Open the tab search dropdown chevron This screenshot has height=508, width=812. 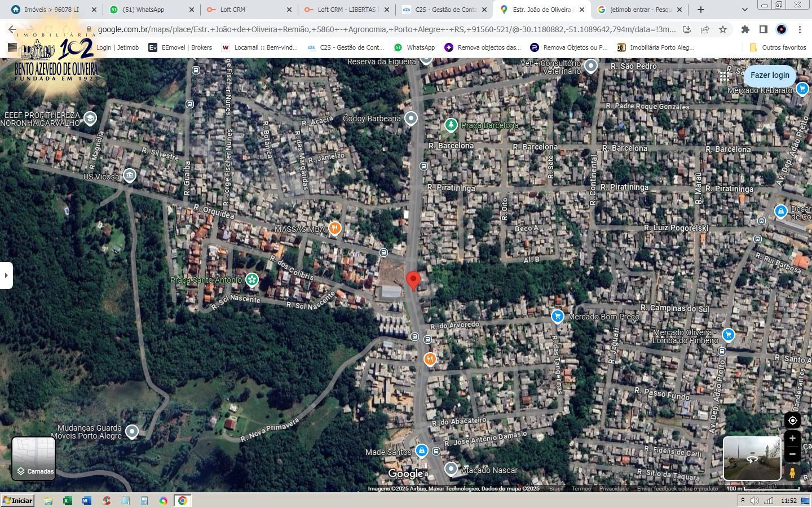pos(744,10)
